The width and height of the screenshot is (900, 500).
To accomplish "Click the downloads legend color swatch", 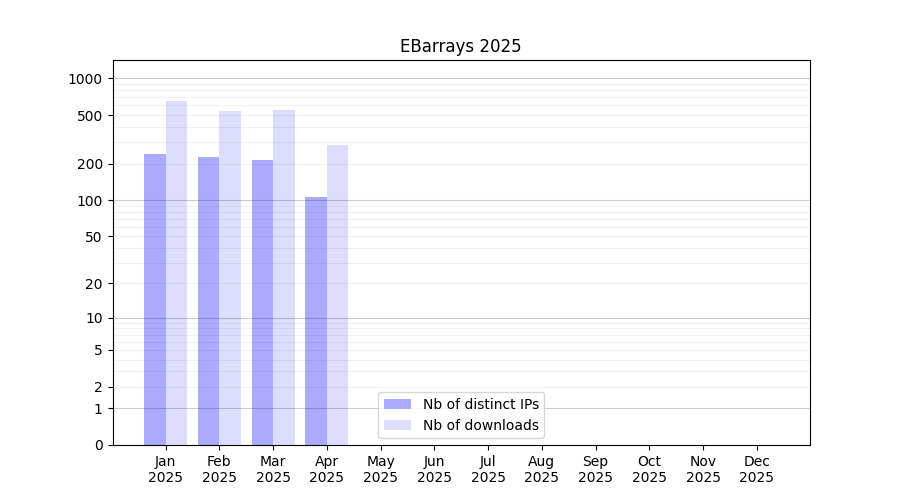I will click(398, 425).
